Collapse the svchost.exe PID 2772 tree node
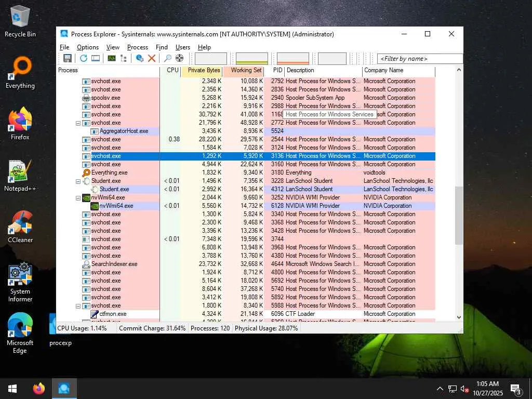 [x=78, y=123]
